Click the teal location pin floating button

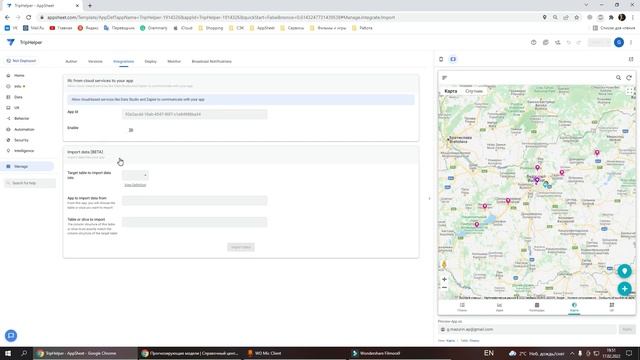tap(624, 271)
